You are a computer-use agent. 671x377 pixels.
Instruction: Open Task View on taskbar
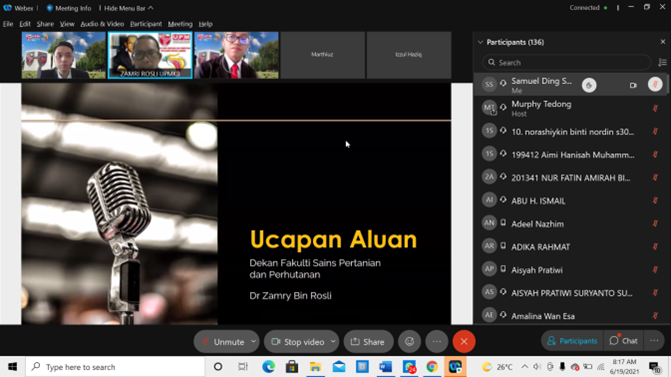point(243,367)
